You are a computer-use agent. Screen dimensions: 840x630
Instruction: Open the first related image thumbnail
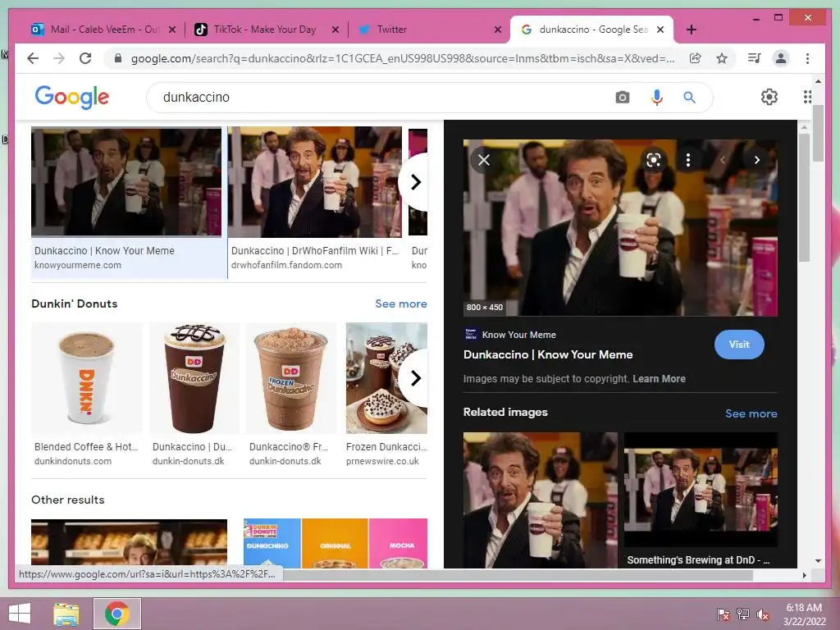pos(540,500)
